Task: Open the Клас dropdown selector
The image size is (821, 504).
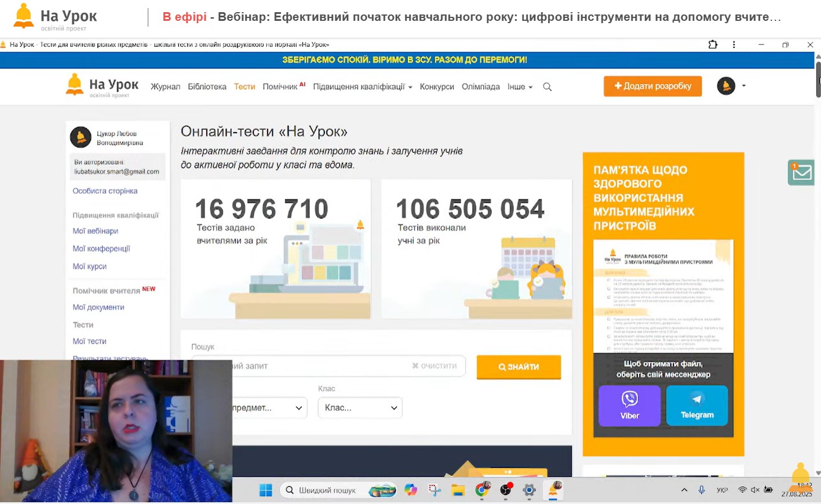Action: [x=360, y=408]
